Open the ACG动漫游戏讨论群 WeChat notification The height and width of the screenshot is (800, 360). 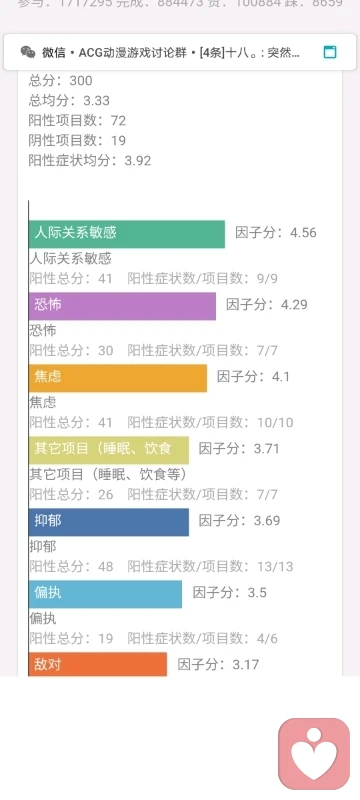180,52
